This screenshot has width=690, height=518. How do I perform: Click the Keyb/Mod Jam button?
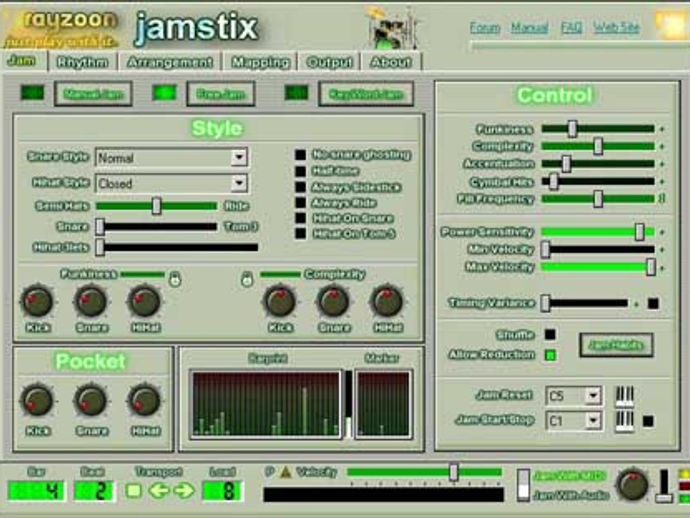366,94
